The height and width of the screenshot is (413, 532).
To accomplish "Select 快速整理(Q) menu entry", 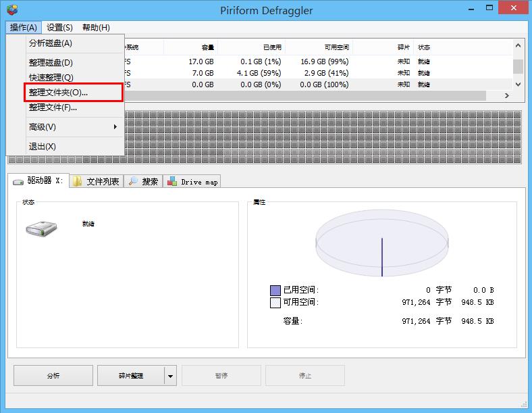I will 74,78.
